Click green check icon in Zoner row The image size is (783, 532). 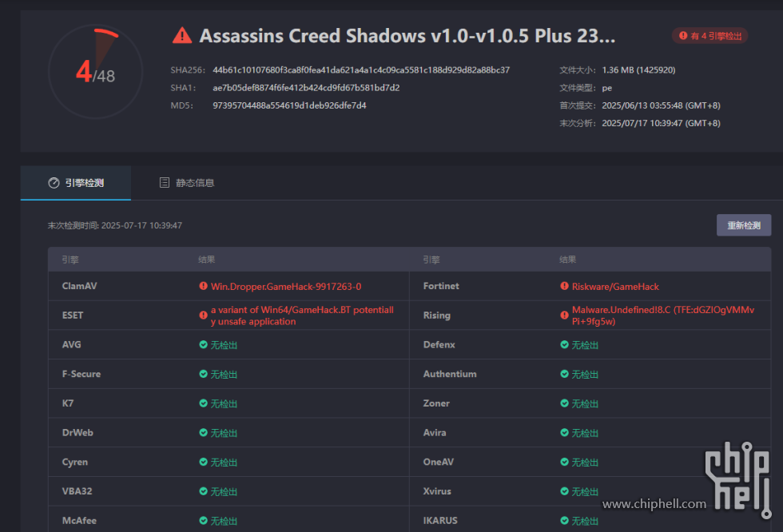(x=564, y=403)
